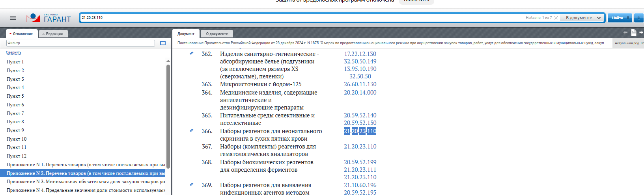Screen dimensions: 644x195
Task: Open code link 21.10.60.196
Action: click(x=360, y=185)
